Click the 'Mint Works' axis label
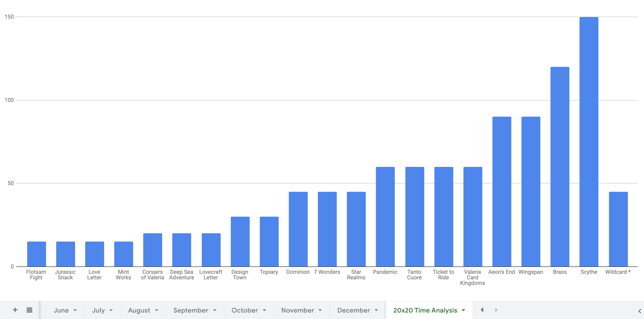 pyautogui.click(x=123, y=275)
